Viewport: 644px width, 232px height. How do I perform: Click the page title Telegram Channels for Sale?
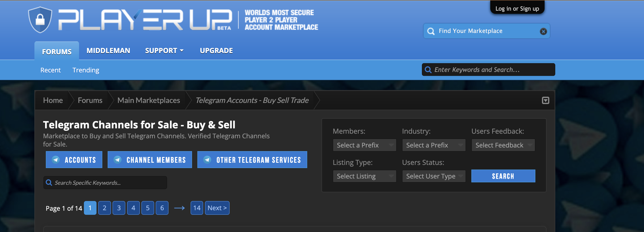[x=139, y=125]
